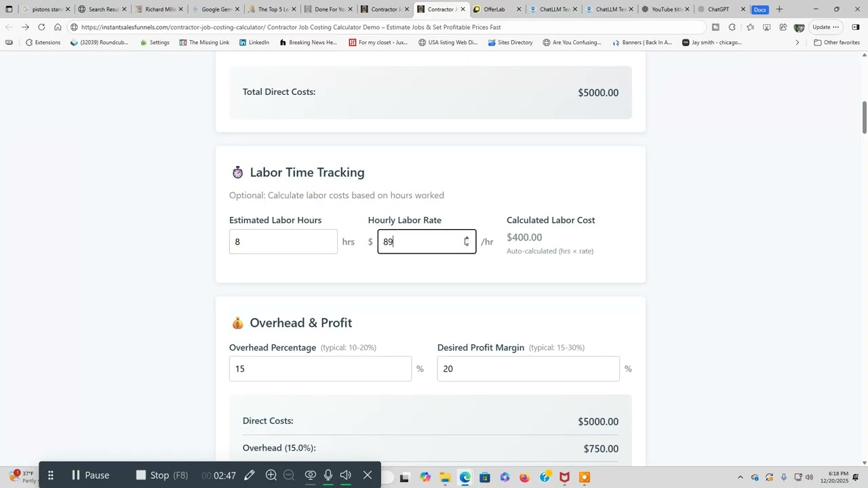Screen dimensions: 868x488
Task: Open the LinkedIn bookmark
Action: (x=254, y=42)
